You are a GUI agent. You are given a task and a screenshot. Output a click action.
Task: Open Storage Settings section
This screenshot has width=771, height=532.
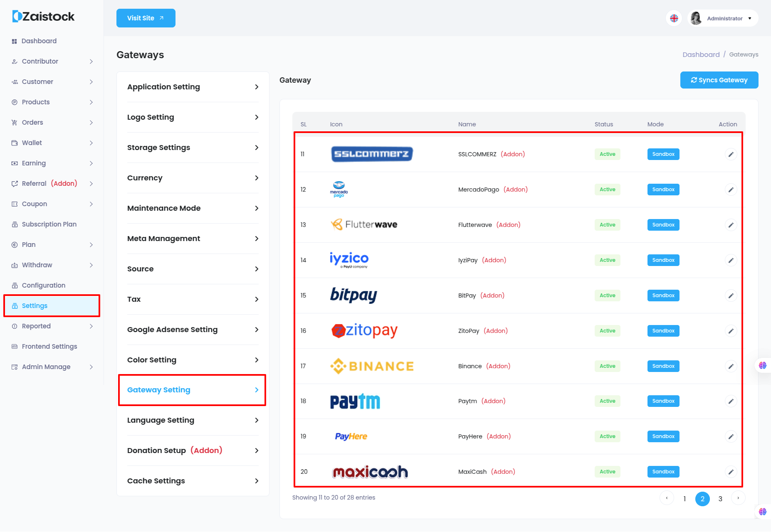click(193, 148)
